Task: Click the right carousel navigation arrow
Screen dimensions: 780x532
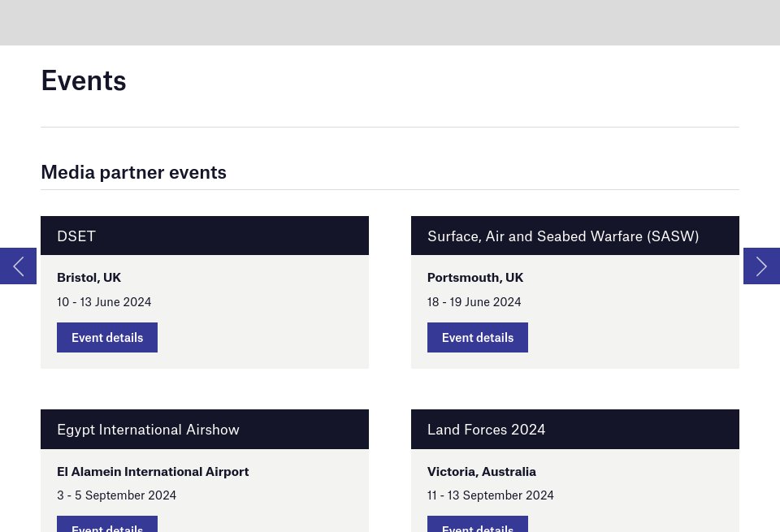Action: click(761, 266)
